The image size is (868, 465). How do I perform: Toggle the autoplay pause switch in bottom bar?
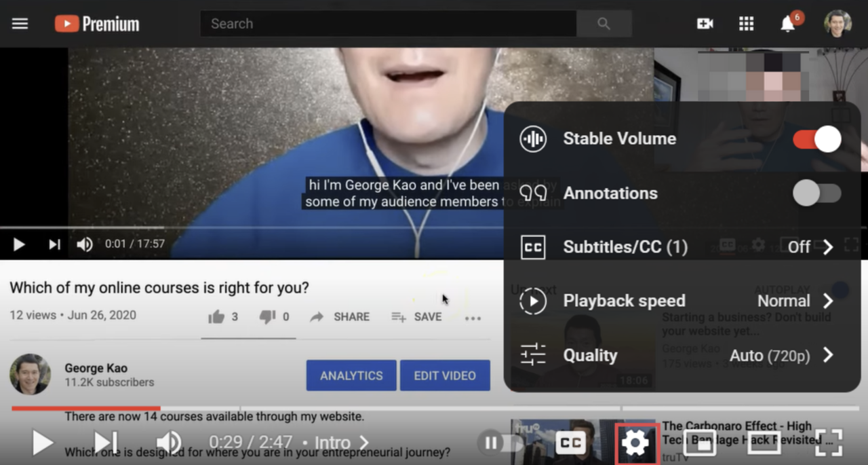click(500, 444)
